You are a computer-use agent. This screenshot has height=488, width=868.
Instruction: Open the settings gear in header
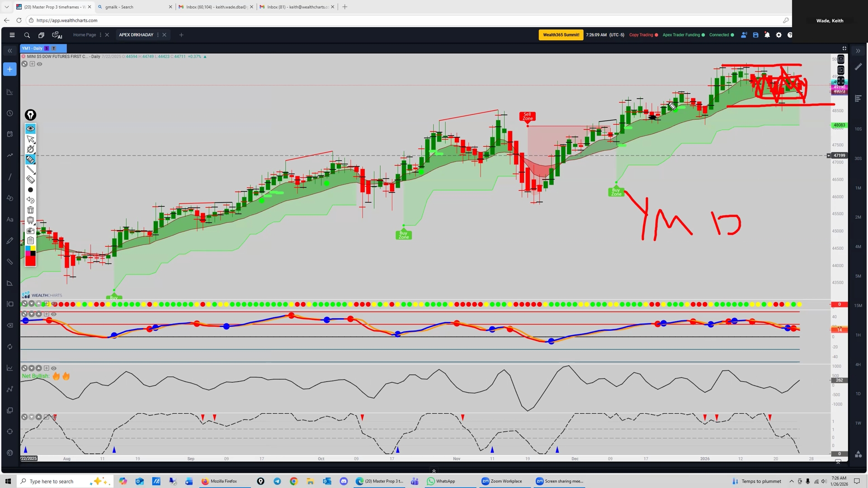tap(778, 35)
